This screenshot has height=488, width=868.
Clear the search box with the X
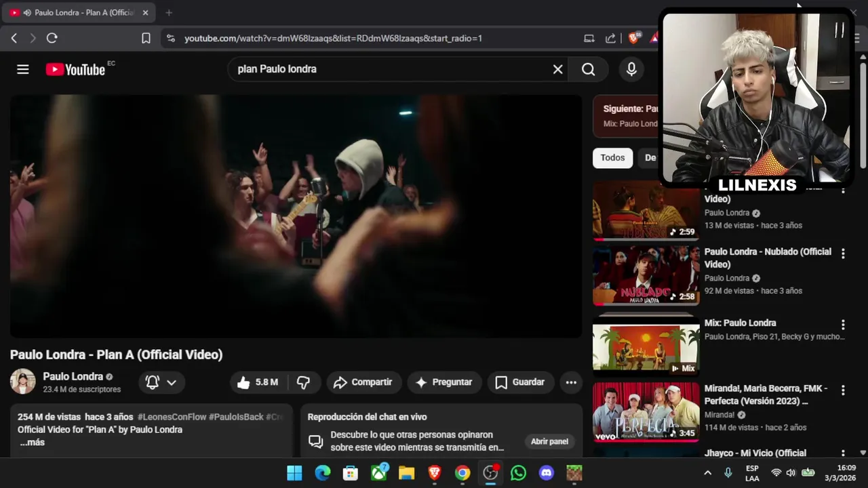(557, 69)
